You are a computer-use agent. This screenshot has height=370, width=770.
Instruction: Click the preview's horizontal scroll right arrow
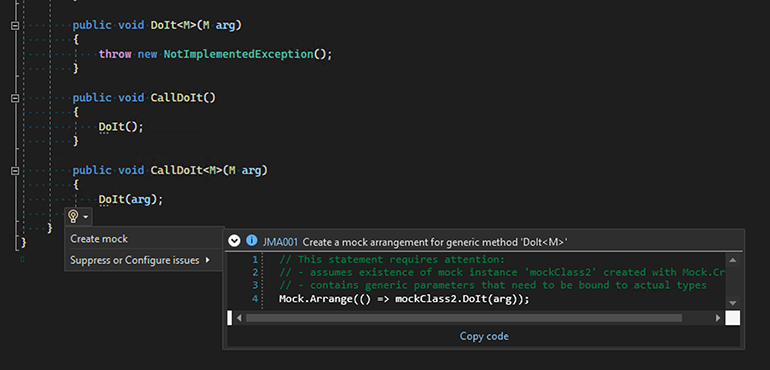click(718, 318)
